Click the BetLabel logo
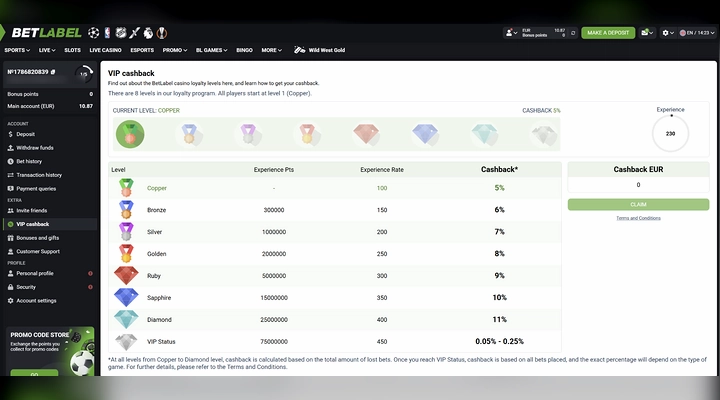The image size is (720, 400). [46, 33]
